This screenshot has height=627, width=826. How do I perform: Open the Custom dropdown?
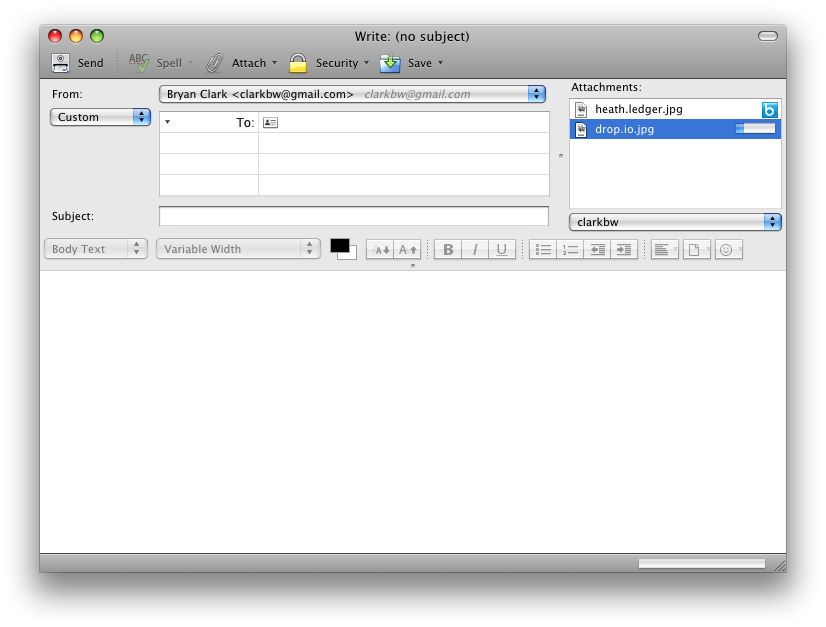click(x=101, y=117)
